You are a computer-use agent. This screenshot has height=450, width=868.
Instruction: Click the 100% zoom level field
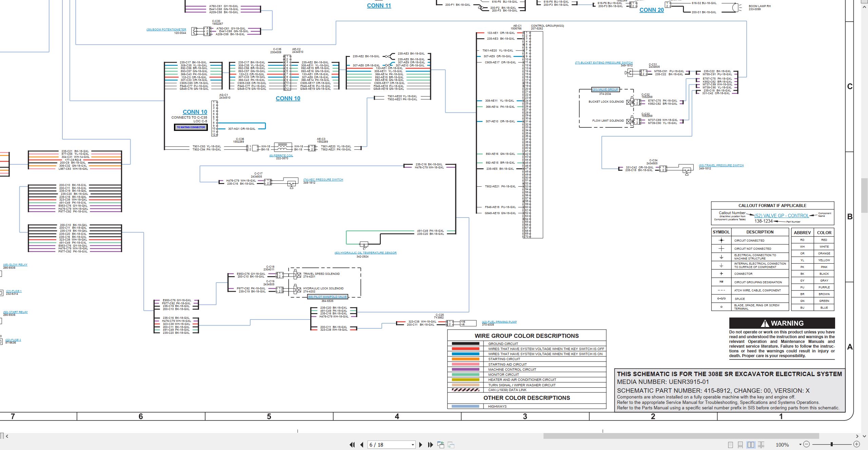pyautogui.click(x=782, y=445)
